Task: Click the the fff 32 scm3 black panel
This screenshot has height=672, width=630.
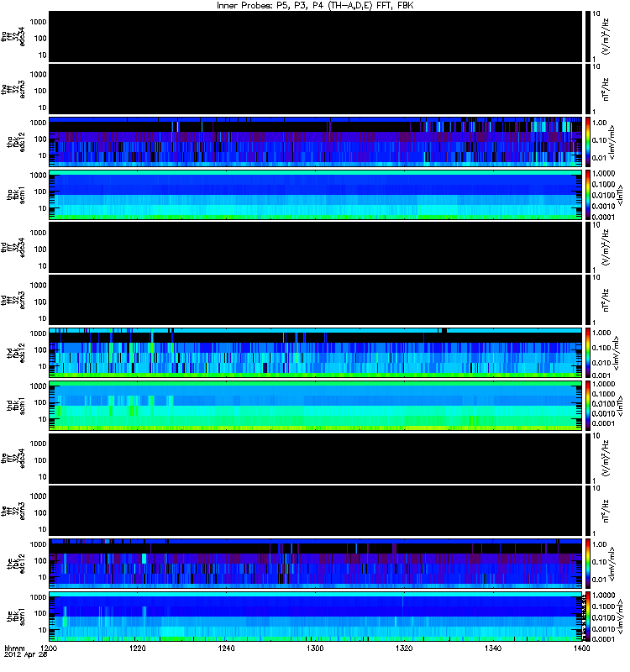Action: (x=316, y=511)
